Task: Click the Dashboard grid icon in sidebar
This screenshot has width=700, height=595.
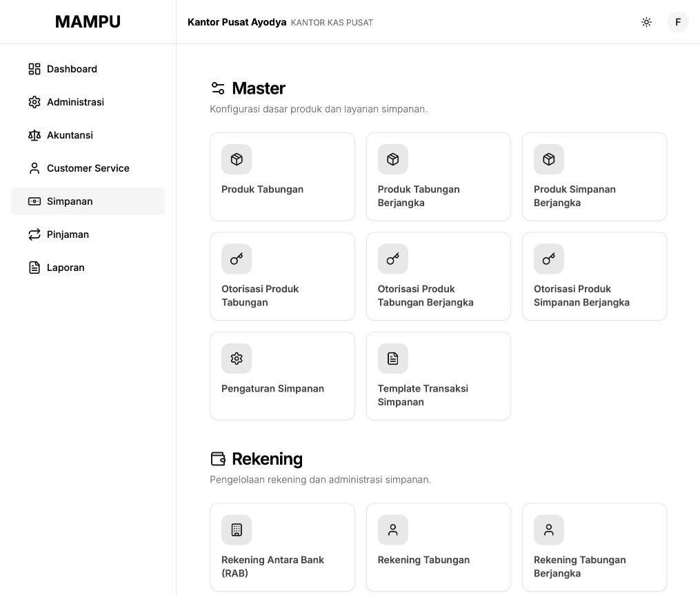Action: click(34, 69)
